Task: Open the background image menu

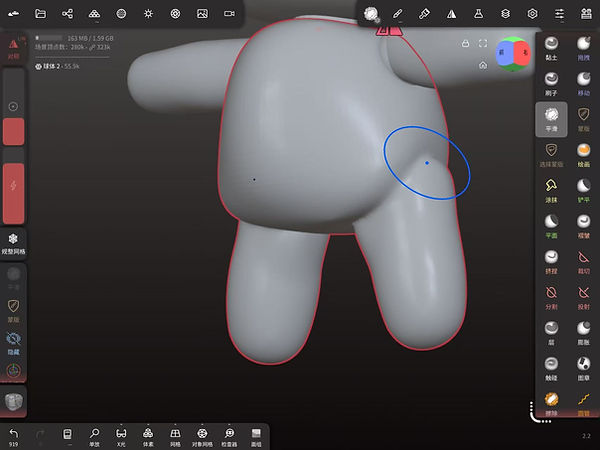Action: pos(202,14)
